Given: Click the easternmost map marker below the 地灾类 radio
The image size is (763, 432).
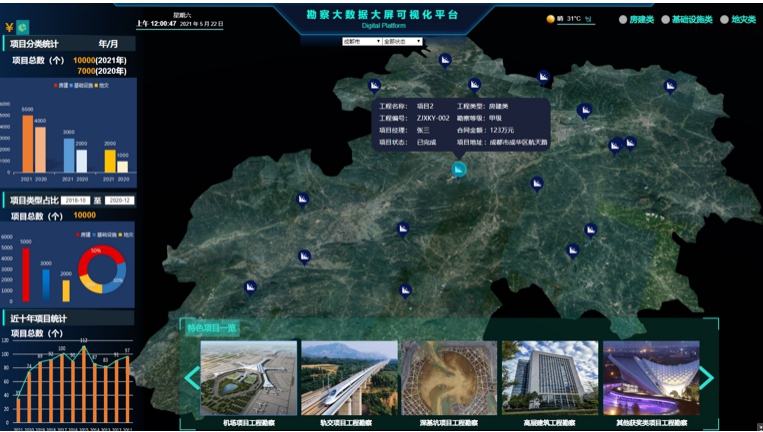Looking at the screenshot, I should 670,87.
